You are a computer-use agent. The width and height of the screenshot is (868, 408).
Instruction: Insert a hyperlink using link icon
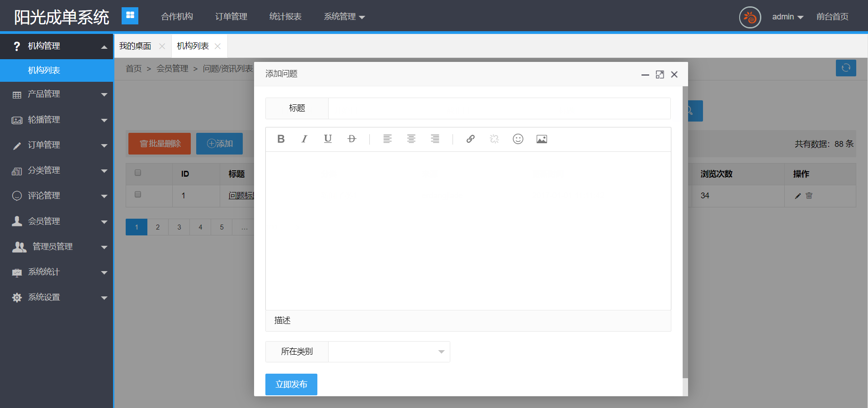pos(471,139)
